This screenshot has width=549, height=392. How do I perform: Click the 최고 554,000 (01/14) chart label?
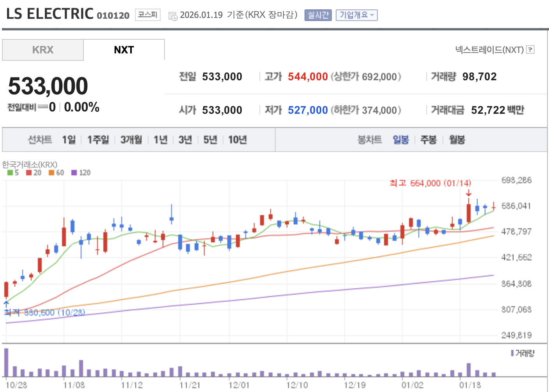tap(430, 183)
